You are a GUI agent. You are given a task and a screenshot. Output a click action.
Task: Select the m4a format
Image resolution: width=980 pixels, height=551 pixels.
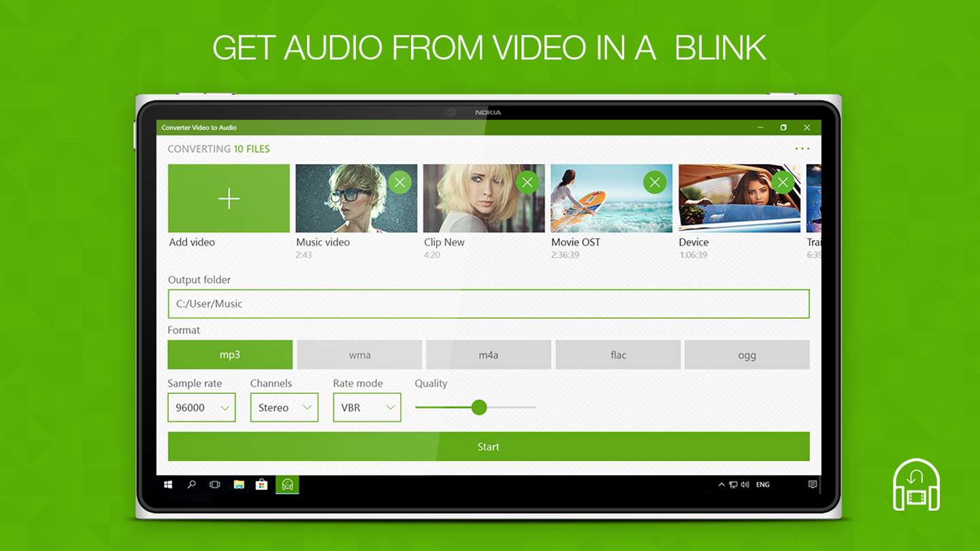489,354
